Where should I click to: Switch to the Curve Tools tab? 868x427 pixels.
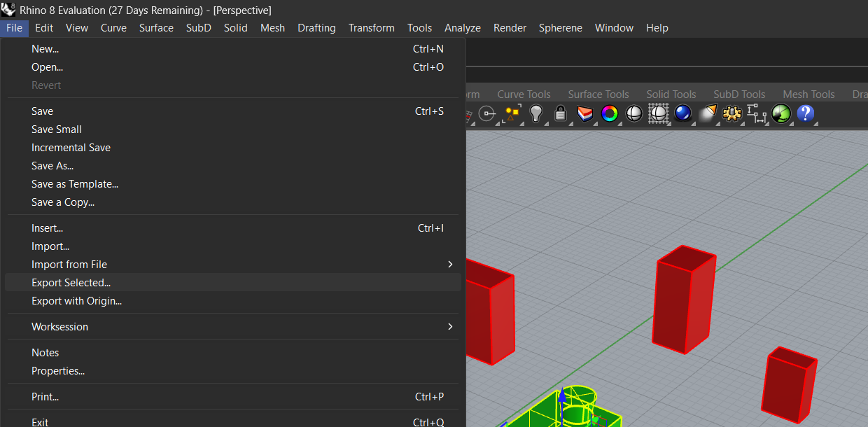click(x=524, y=94)
